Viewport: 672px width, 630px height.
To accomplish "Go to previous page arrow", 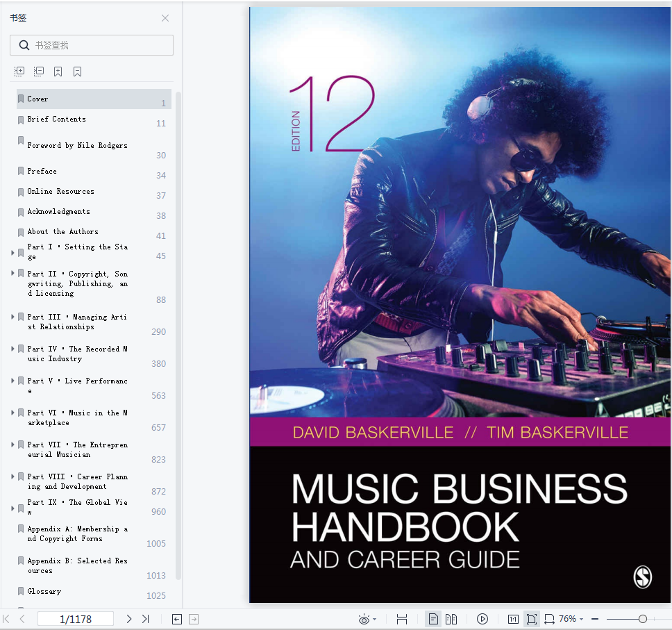I will [22, 619].
